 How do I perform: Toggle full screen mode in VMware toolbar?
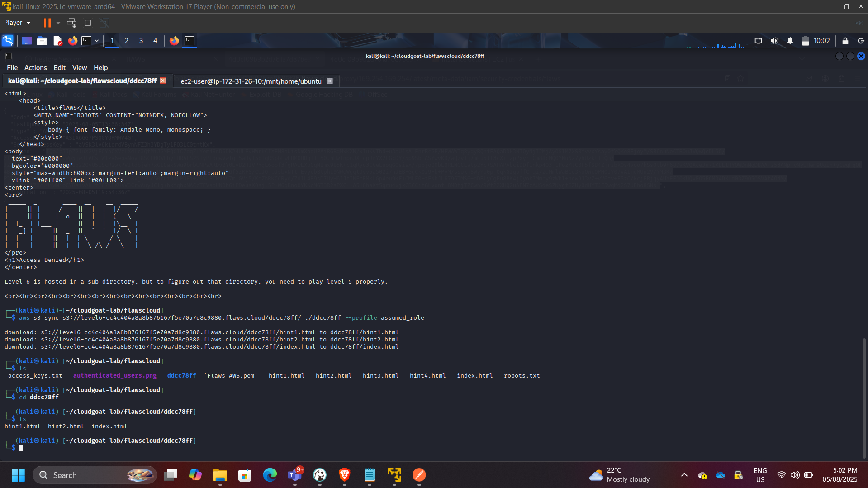(88, 23)
